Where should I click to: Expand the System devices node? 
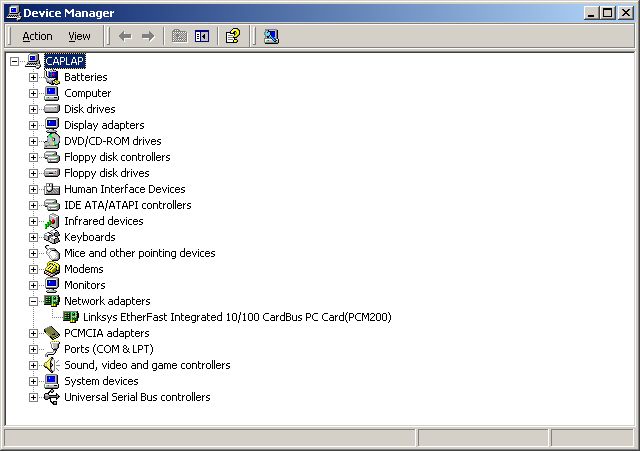coord(33,381)
